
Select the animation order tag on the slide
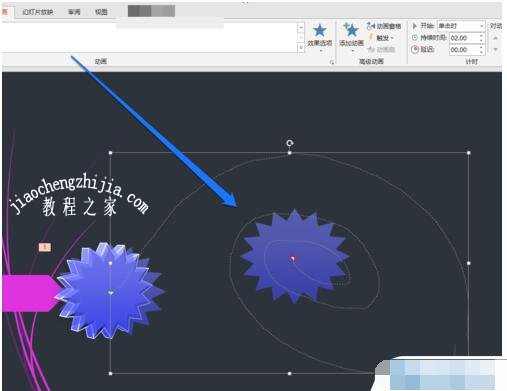45,247
